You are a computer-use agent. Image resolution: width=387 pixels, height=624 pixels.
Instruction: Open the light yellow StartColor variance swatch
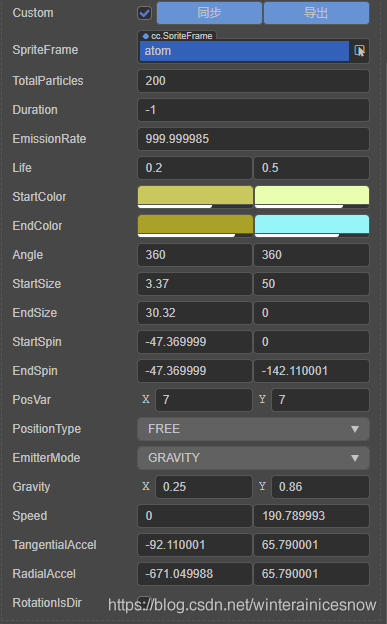[312, 197]
